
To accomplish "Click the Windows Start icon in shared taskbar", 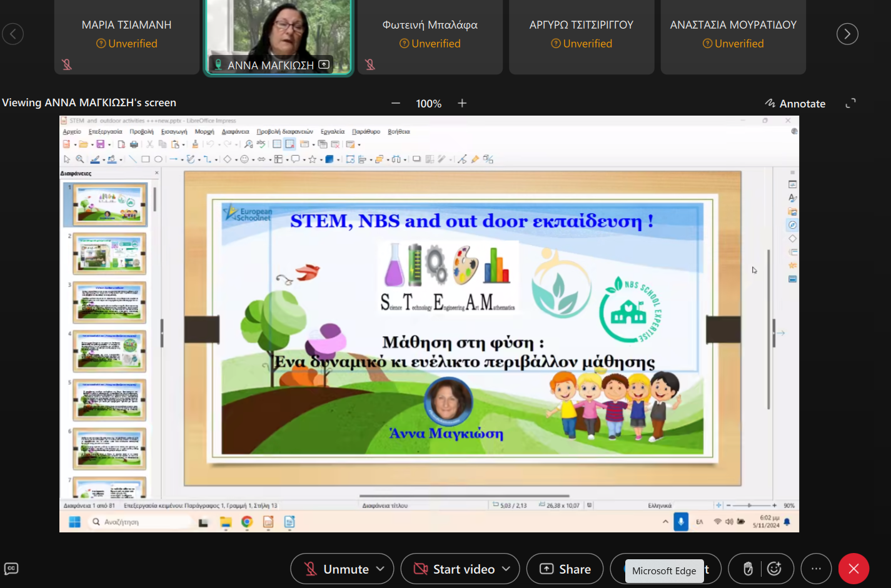I will [74, 522].
